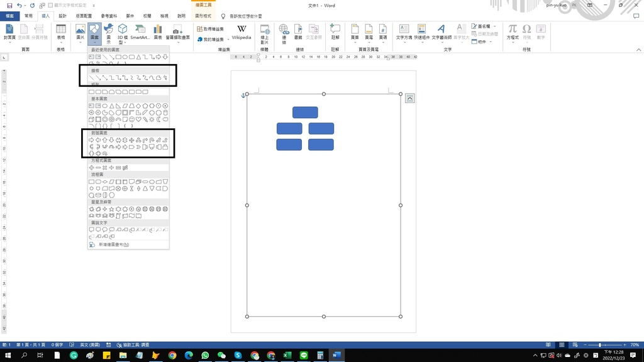The height and width of the screenshot is (362, 644).
Task: Open the 圖片 pictures dropdown
Action: click(x=80, y=34)
